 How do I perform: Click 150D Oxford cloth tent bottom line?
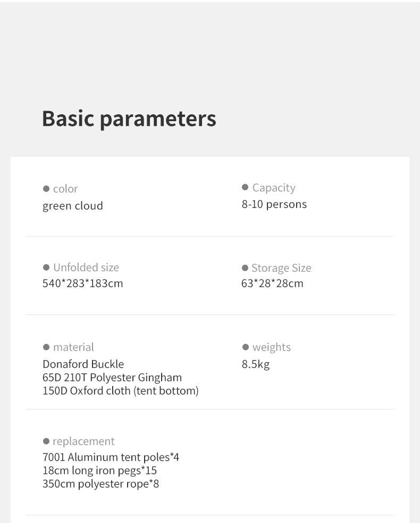click(x=120, y=391)
